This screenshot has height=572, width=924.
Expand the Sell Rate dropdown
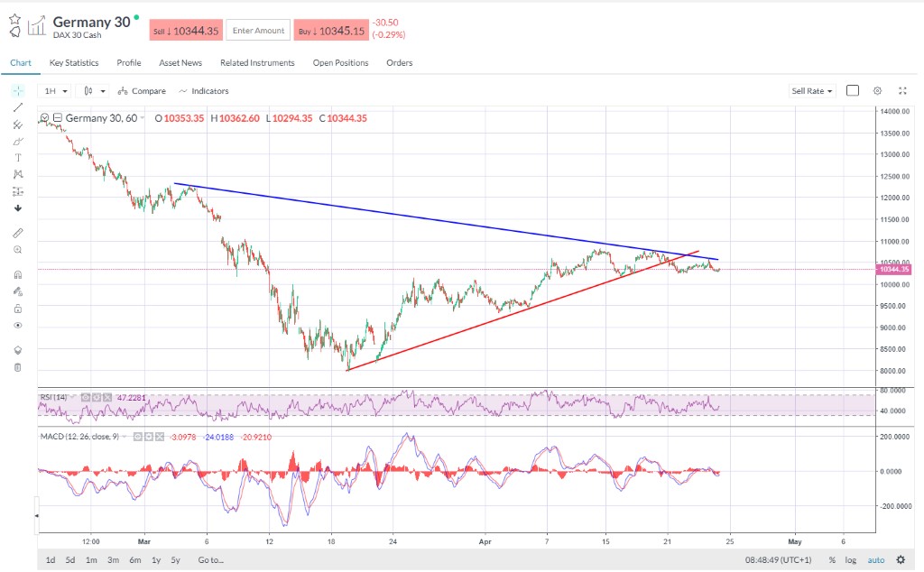coord(812,91)
